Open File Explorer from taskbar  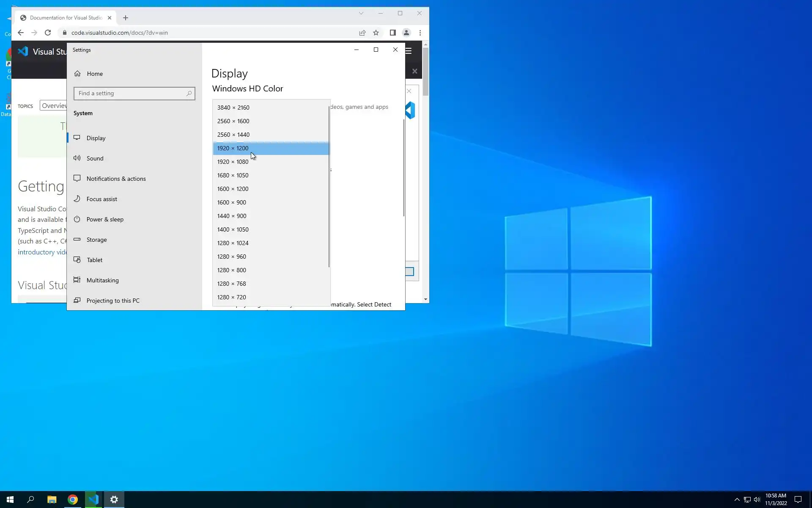[52, 500]
